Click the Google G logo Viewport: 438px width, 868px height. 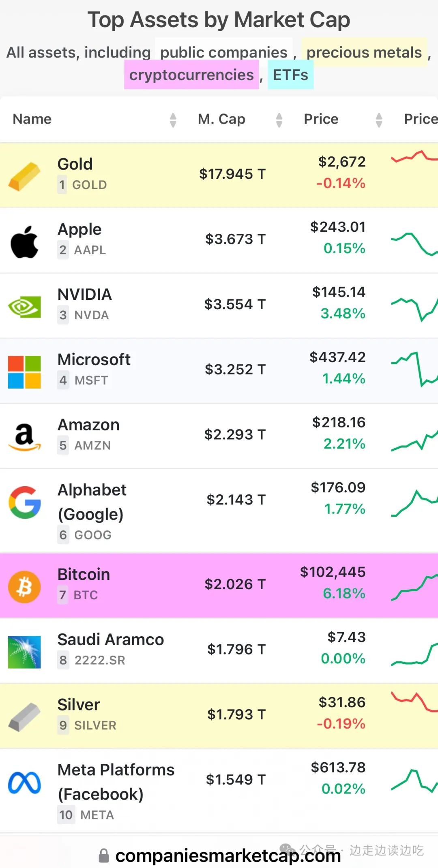[x=24, y=502]
